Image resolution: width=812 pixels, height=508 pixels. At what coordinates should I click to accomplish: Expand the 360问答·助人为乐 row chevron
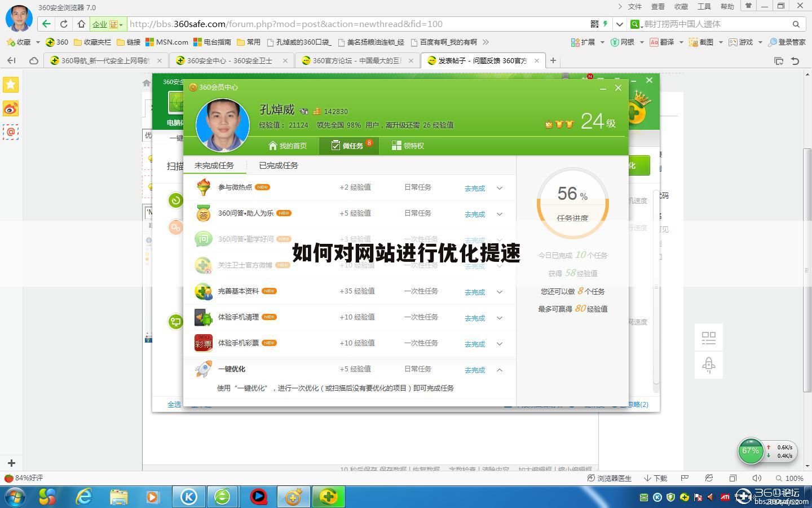pyautogui.click(x=499, y=214)
